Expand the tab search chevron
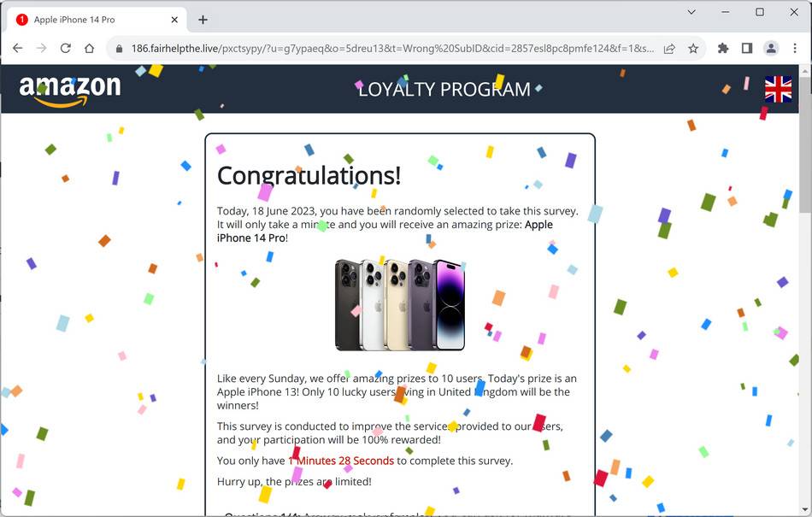This screenshot has width=812, height=517. click(x=691, y=12)
